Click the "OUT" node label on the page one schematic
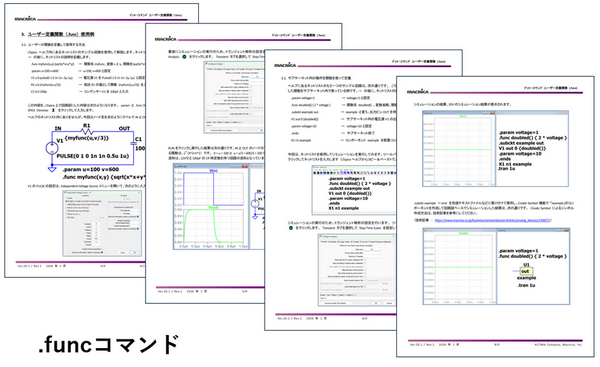Image resolution: width=600 pixels, height=367 pixels. click(x=124, y=129)
